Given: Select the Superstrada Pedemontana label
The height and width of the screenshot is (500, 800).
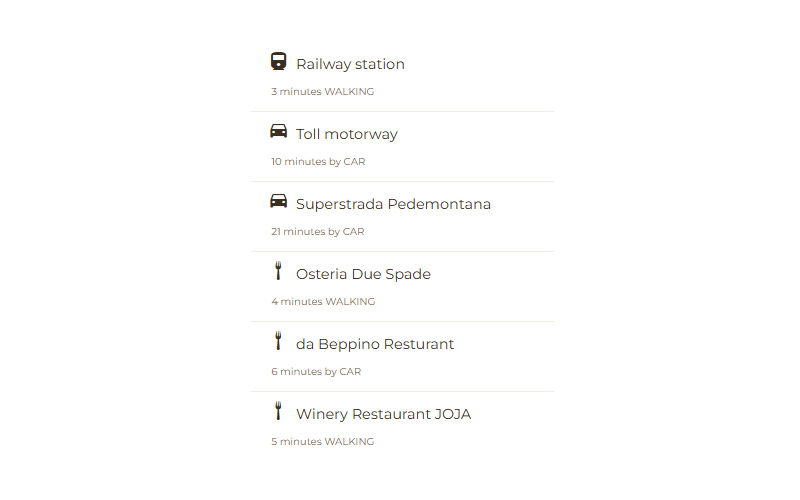Looking at the screenshot, I should pos(393,204).
